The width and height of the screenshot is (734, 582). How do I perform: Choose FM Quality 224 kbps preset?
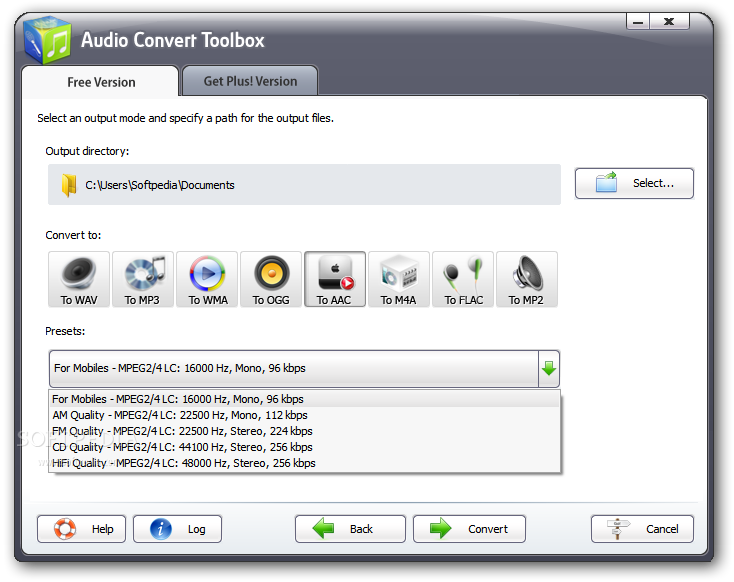[x=304, y=431]
